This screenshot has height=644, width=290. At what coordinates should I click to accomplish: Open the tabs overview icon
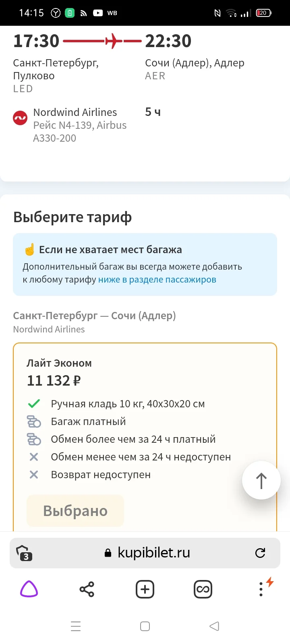[203, 589]
